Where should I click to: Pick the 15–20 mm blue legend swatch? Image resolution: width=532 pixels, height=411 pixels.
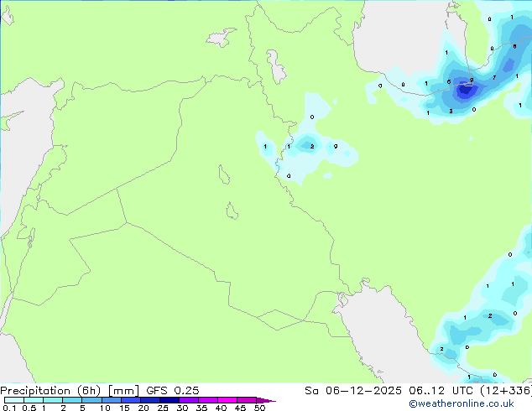131,400
